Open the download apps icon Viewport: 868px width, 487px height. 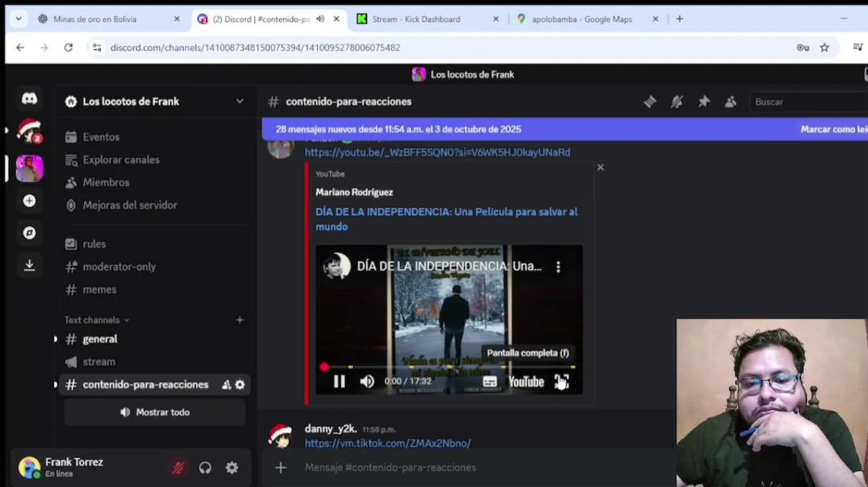point(29,265)
